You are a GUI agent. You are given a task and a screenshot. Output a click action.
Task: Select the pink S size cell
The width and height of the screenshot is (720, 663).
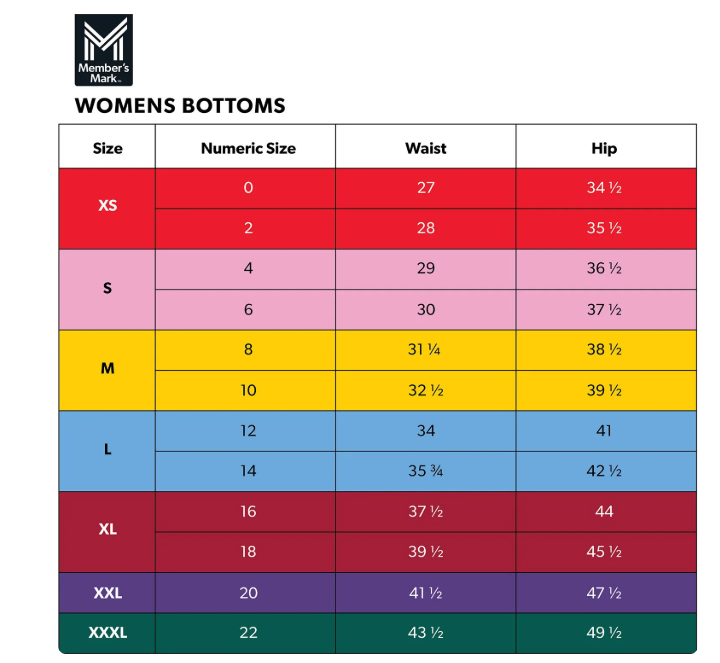tap(107, 288)
